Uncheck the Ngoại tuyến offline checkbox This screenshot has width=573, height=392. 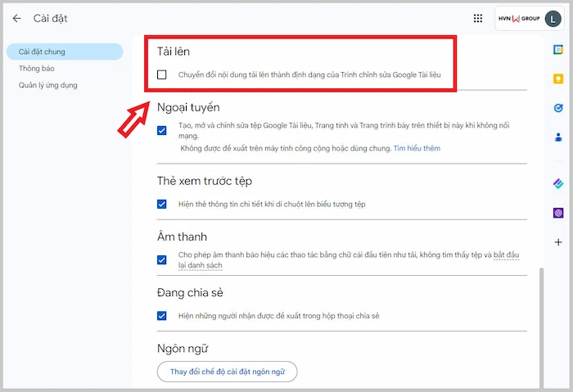161,130
